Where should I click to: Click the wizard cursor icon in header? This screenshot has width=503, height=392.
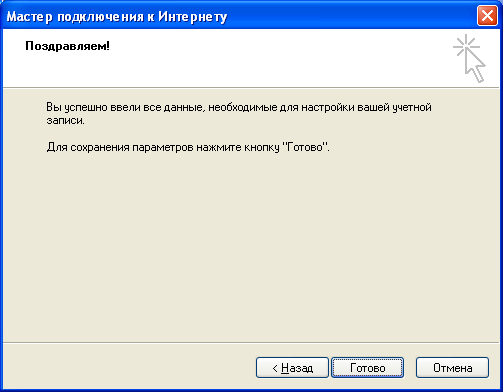point(469,58)
